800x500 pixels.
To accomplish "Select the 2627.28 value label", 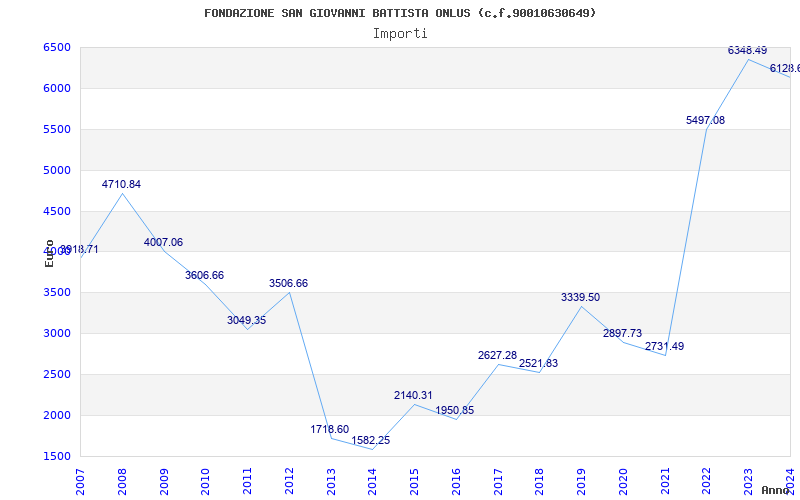I will coord(497,356).
